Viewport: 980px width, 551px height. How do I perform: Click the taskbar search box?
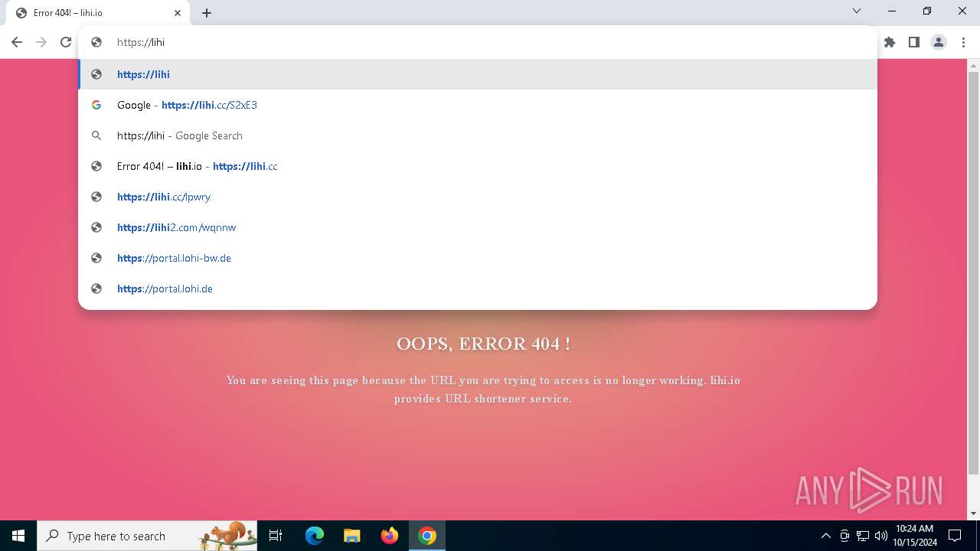pos(149,536)
